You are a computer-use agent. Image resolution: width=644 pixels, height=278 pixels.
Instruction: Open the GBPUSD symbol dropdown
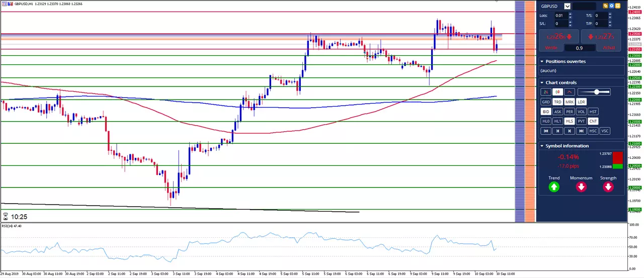coord(568,6)
